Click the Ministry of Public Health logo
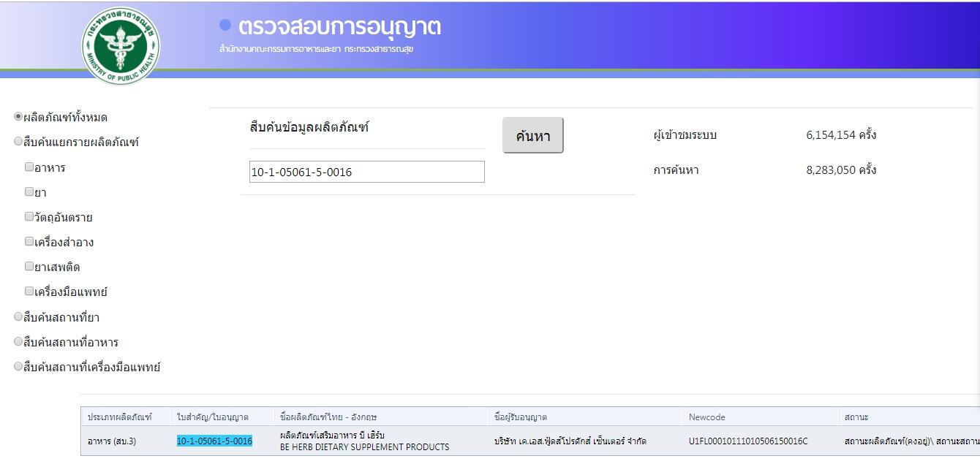Screen dimensions: 980x475 pyautogui.click(x=121, y=45)
